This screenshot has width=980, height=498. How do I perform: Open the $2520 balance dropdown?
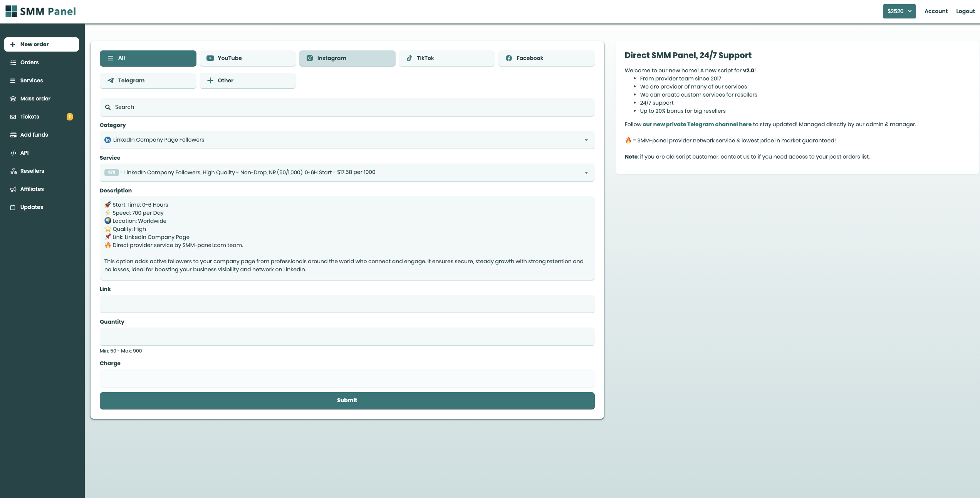click(x=899, y=11)
